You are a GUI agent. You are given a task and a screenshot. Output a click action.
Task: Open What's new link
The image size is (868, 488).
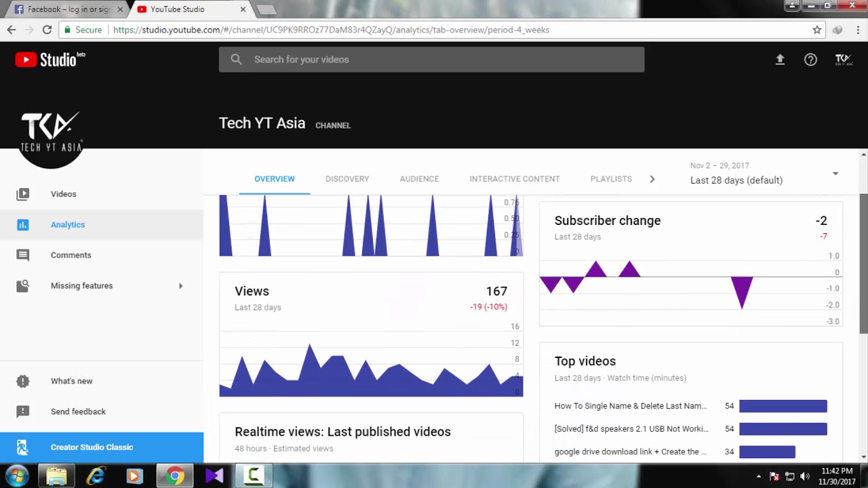(72, 381)
